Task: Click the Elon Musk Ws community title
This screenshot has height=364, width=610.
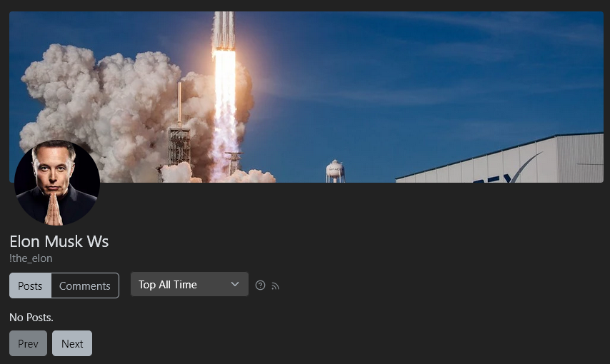Action: tap(59, 241)
